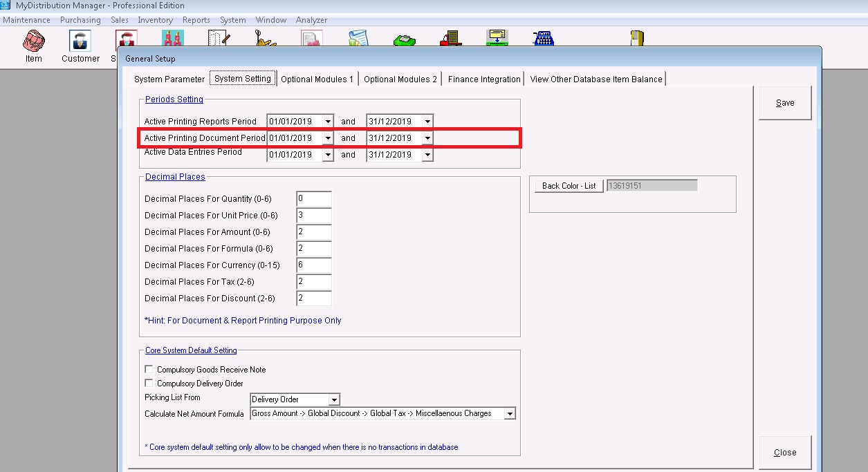Click the Save button
This screenshot has height=472, width=868.
pos(784,103)
